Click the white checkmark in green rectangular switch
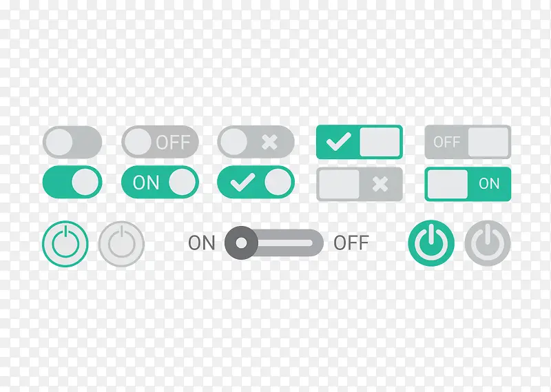 pos(338,141)
